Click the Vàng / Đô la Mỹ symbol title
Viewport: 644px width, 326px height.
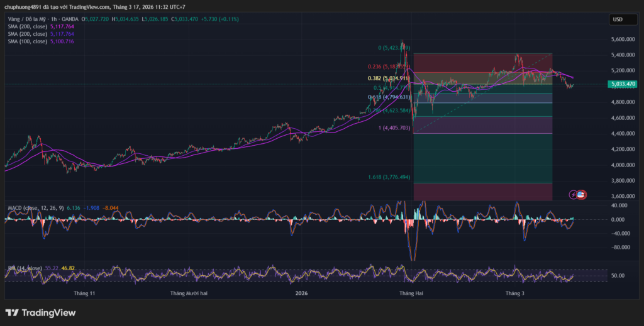point(28,19)
